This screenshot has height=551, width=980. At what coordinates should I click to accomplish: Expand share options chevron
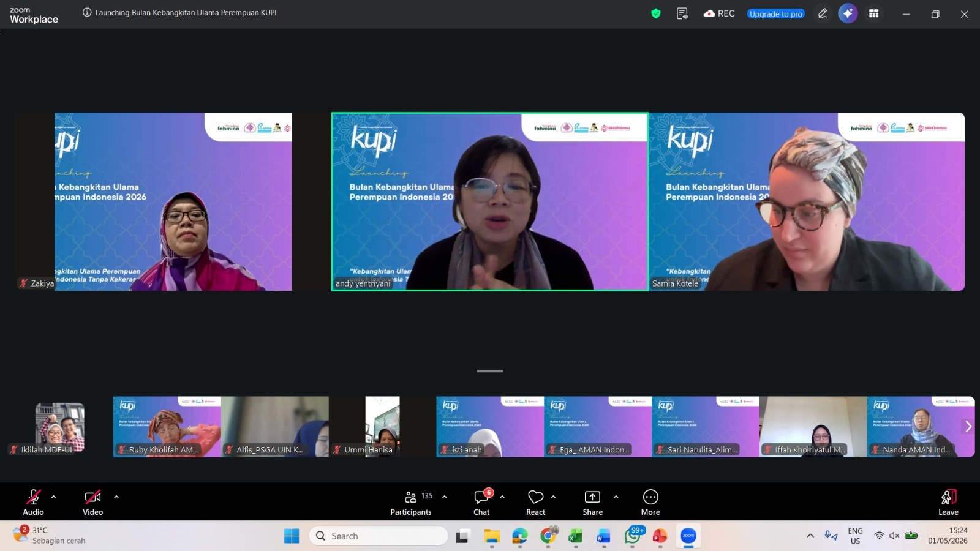point(616,497)
